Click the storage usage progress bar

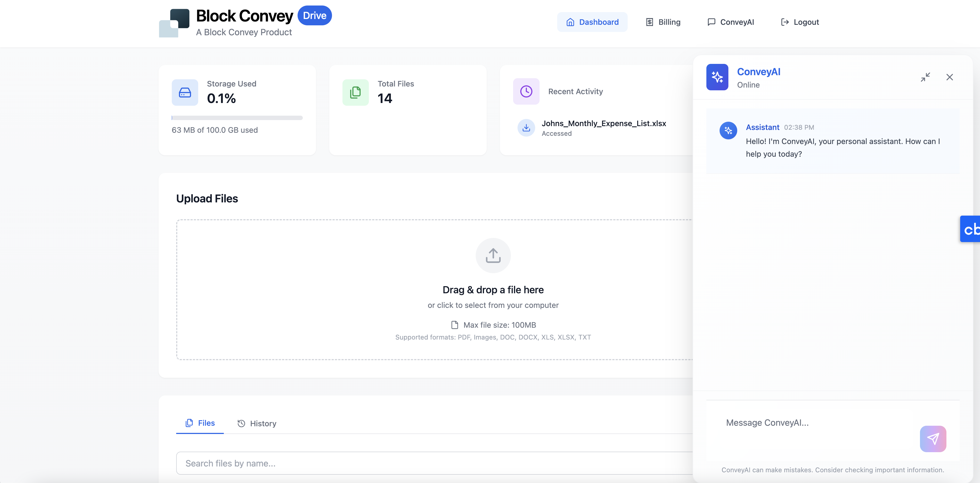pos(237,118)
